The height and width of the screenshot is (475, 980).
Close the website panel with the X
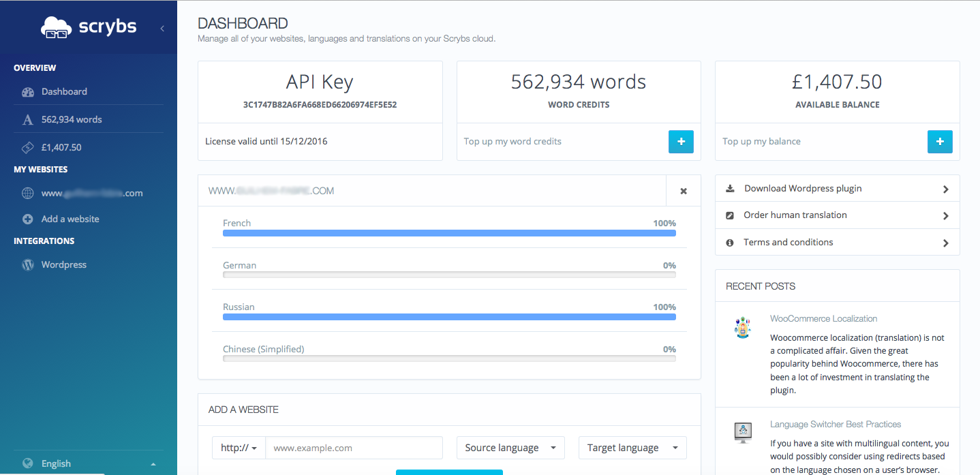click(684, 191)
